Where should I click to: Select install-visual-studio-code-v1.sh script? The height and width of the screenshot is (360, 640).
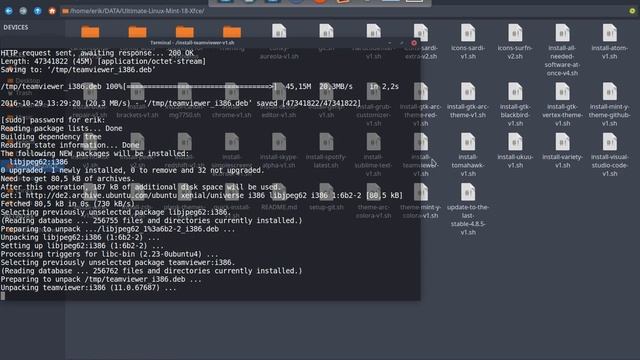click(609, 155)
